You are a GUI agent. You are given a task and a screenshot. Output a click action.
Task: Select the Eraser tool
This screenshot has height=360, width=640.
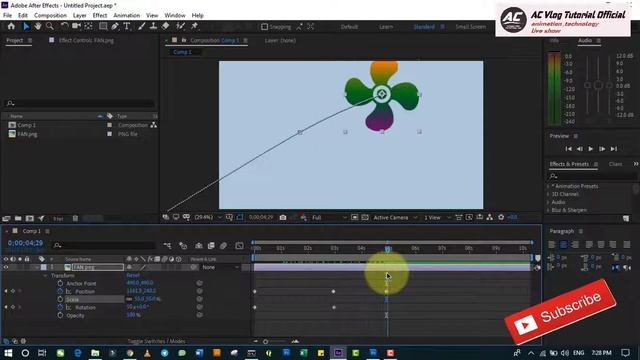165,26
